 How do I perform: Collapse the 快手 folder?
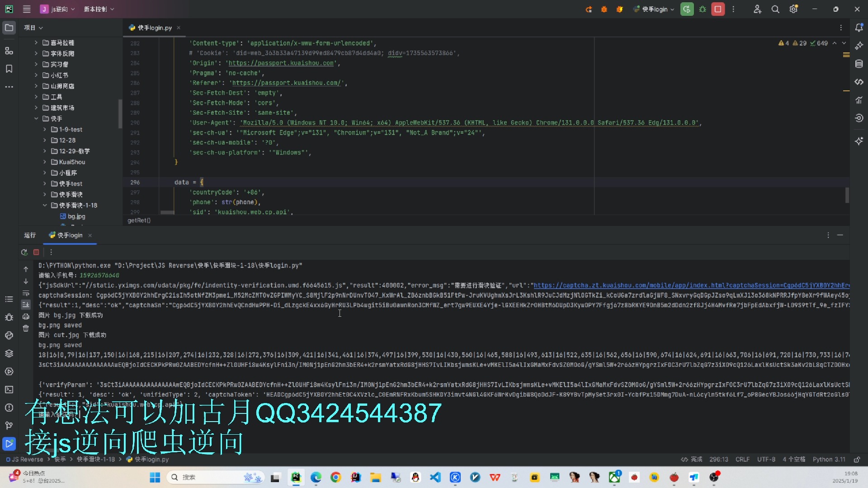[x=36, y=118]
